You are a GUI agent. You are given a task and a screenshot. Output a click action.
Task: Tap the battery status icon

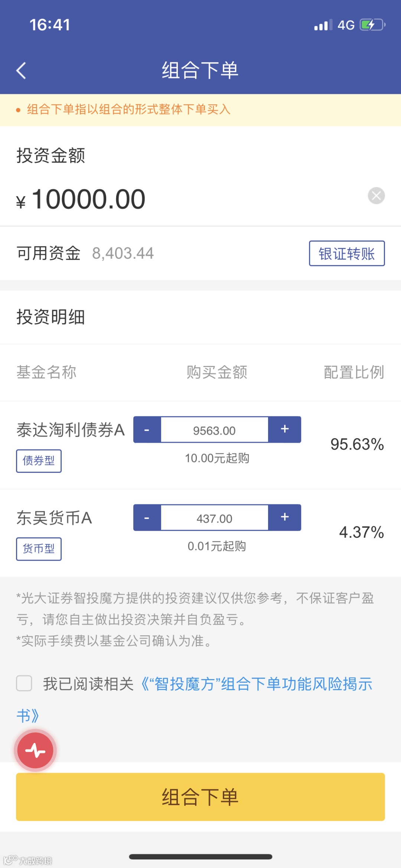[x=373, y=25]
